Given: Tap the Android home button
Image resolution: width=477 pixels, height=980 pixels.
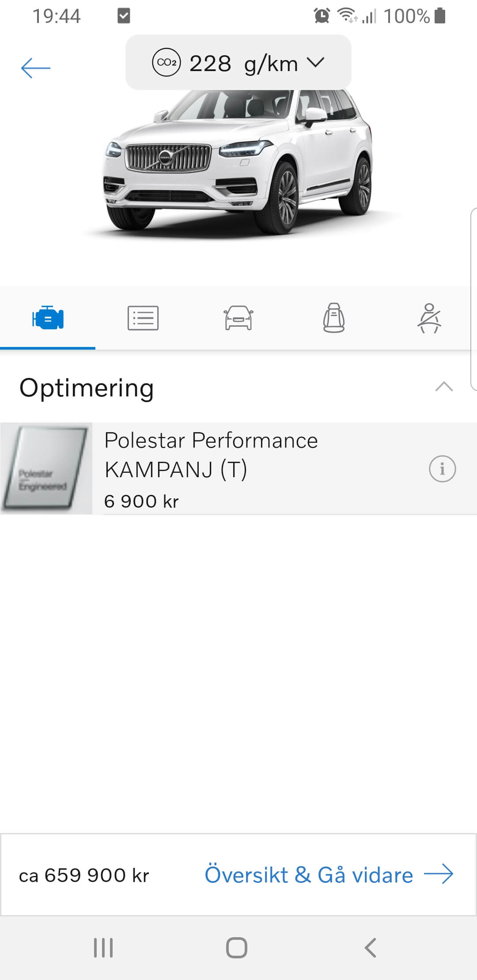Looking at the screenshot, I should [237, 948].
